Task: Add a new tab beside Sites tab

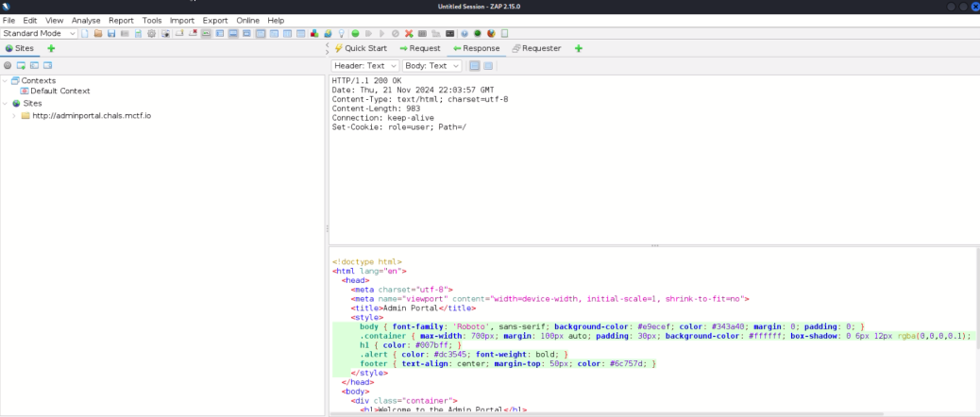Action: [x=51, y=49]
